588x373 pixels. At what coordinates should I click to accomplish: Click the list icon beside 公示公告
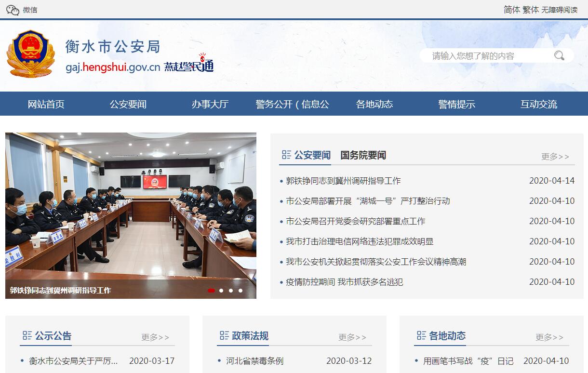tap(27, 335)
